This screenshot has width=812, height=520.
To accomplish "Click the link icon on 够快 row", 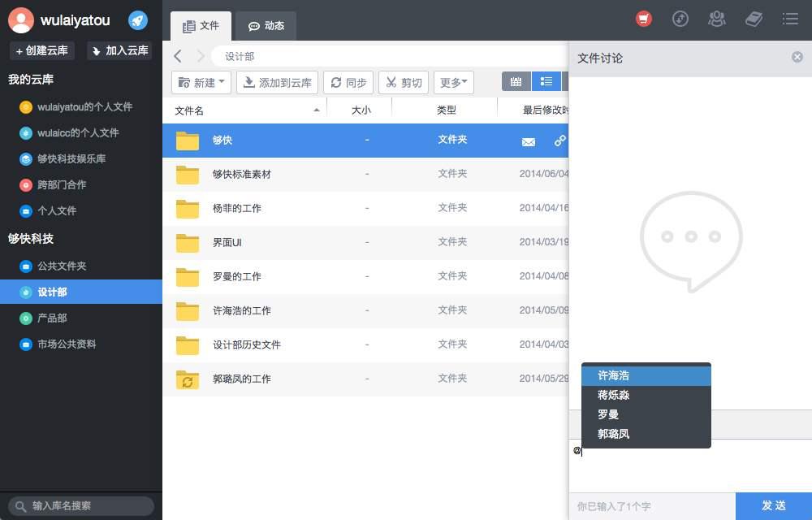I will (x=559, y=141).
